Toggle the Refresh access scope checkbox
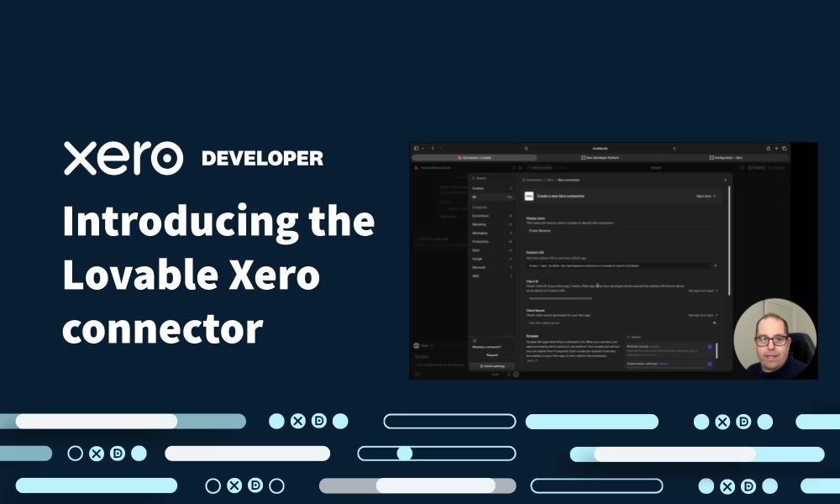This screenshot has height=504, width=840. click(x=710, y=347)
